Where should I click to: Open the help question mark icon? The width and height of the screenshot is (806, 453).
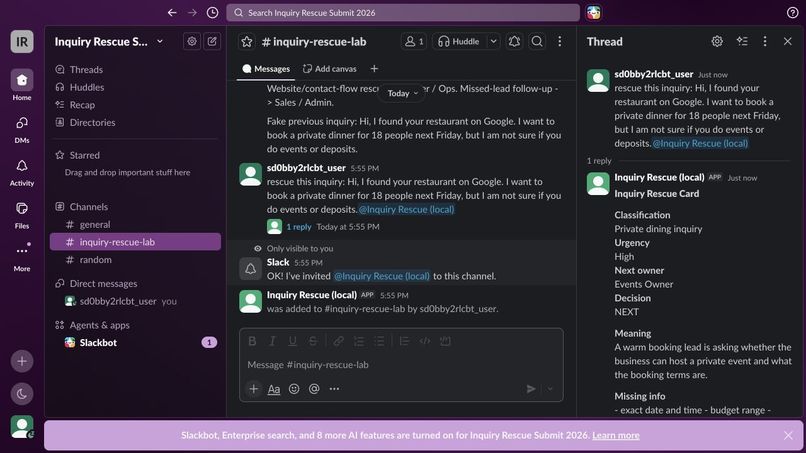tap(792, 12)
